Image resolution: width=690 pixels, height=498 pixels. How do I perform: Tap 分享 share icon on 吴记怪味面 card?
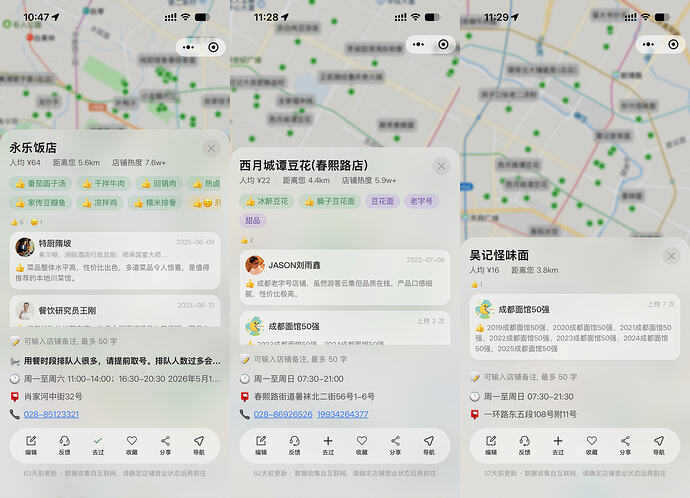(x=625, y=445)
